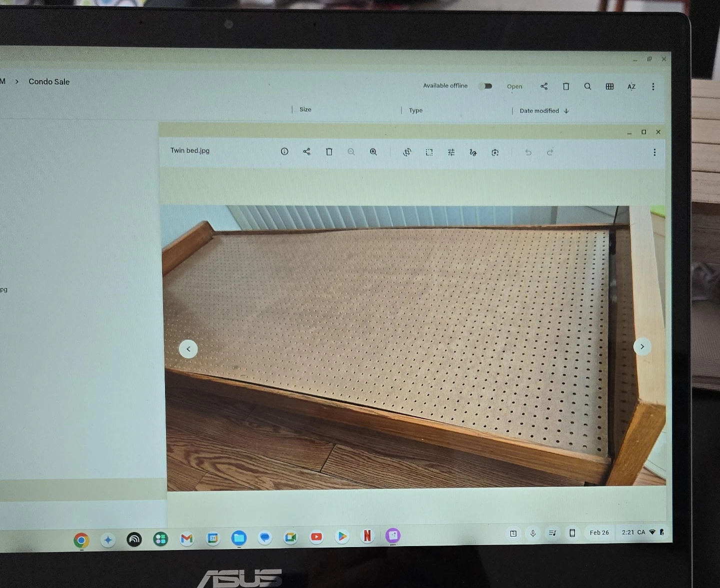Show the previous image in Gallery
This screenshot has height=588, width=720.
click(x=188, y=349)
